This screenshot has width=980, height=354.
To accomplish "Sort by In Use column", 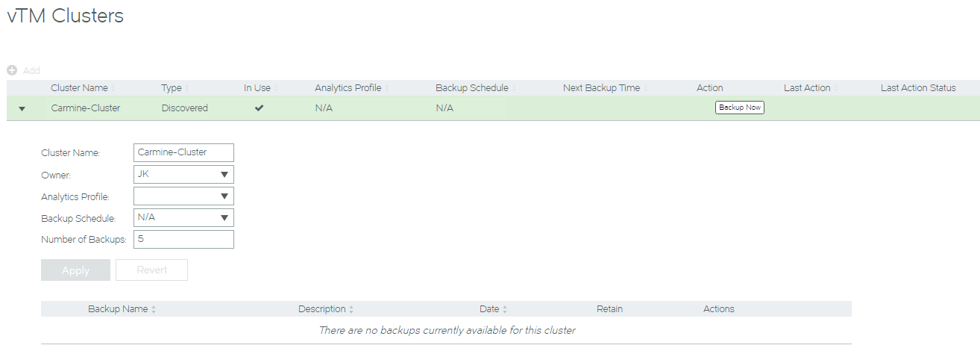I will 257,88.
